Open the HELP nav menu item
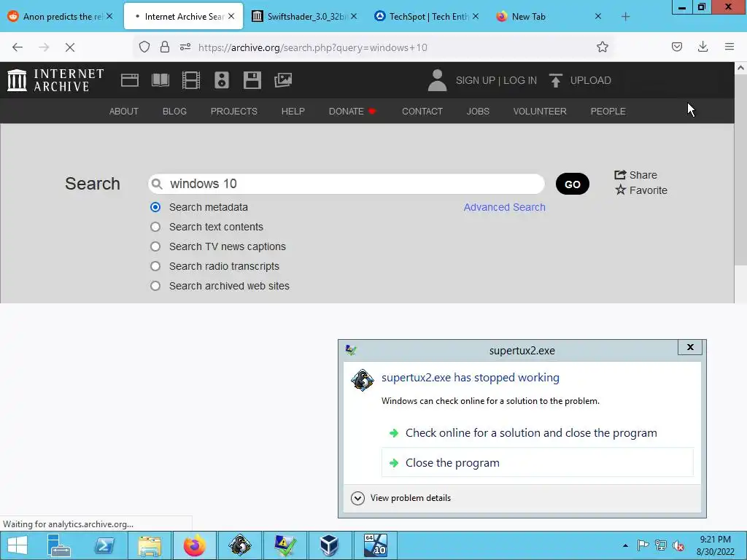 [x=293, y=111]
